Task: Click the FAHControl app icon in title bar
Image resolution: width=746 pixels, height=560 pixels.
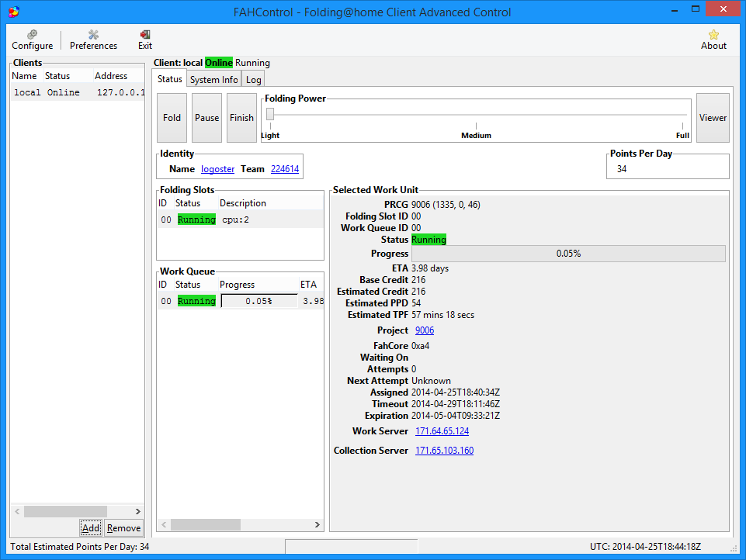Action: coord(14,12)
